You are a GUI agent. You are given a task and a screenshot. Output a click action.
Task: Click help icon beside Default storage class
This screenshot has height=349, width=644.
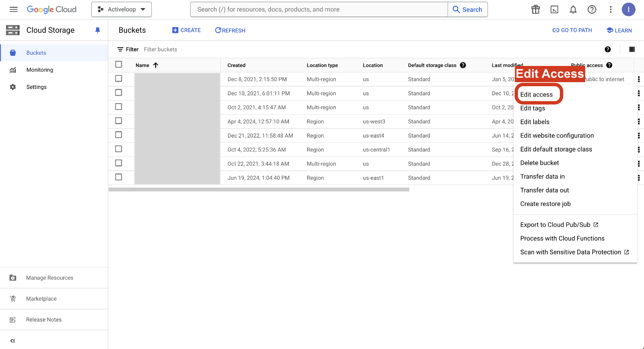click(x=463, y=65)
